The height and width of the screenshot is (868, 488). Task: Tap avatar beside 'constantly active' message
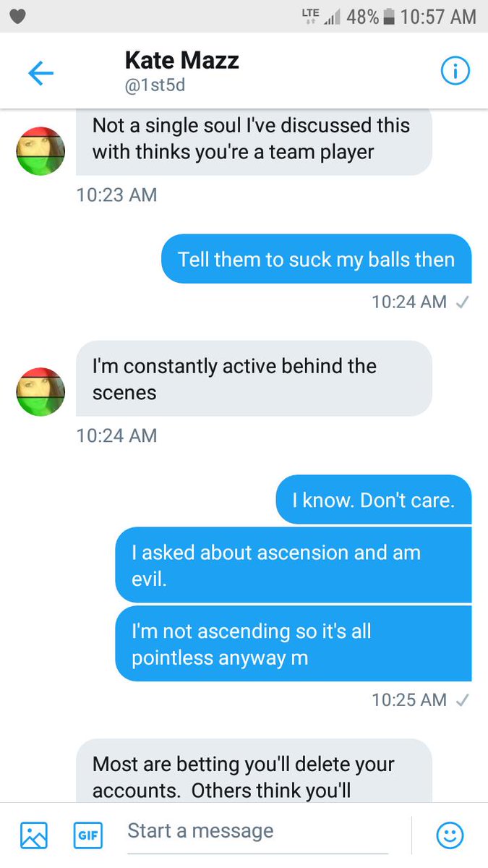[40, 392]
